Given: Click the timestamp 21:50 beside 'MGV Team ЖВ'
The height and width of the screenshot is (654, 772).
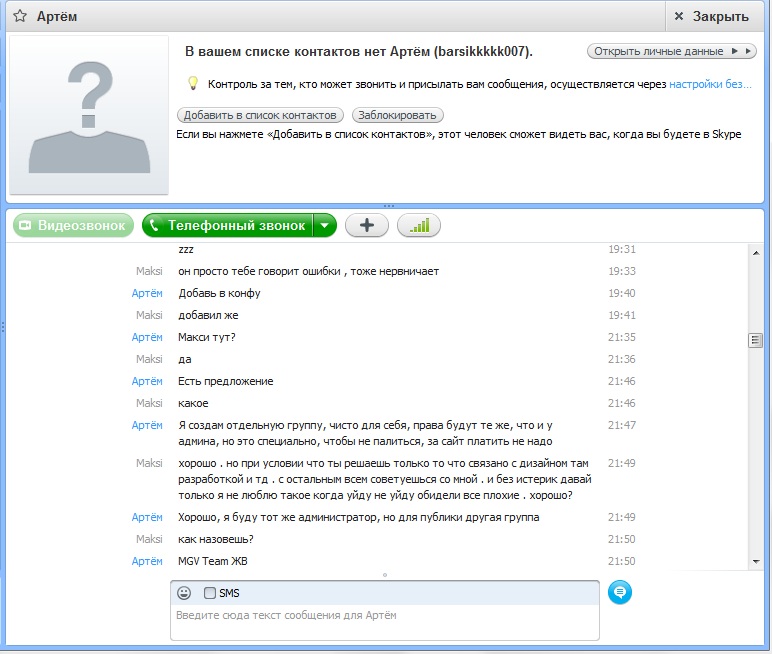Looking at the screenshot, I should (x=622, y=561).
